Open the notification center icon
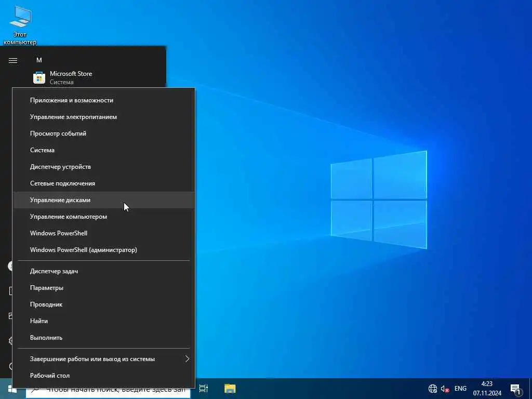The image size is (532, 399). point(516,389)
